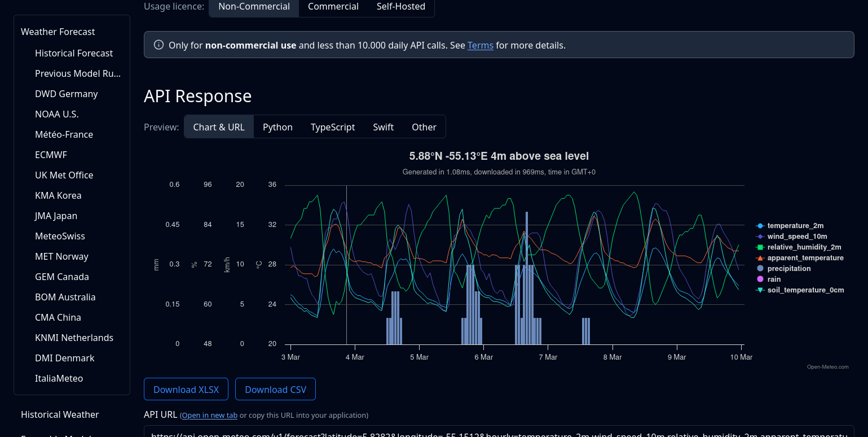Open the Python preview tab

tap(277, 127)
